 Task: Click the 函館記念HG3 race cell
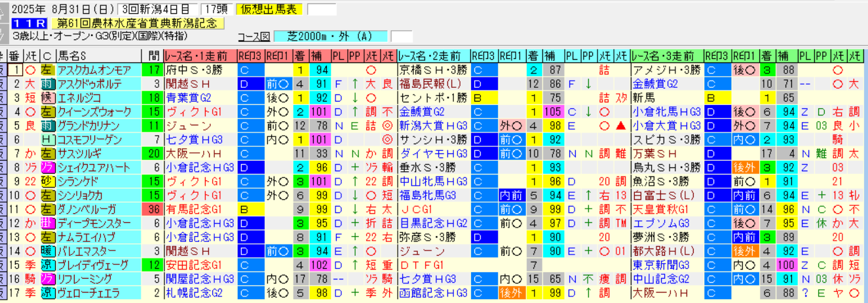(x=434, y=293)
